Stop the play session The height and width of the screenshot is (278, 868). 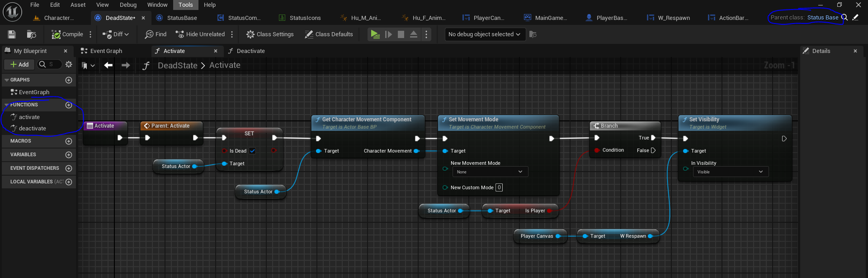point(401,34)
